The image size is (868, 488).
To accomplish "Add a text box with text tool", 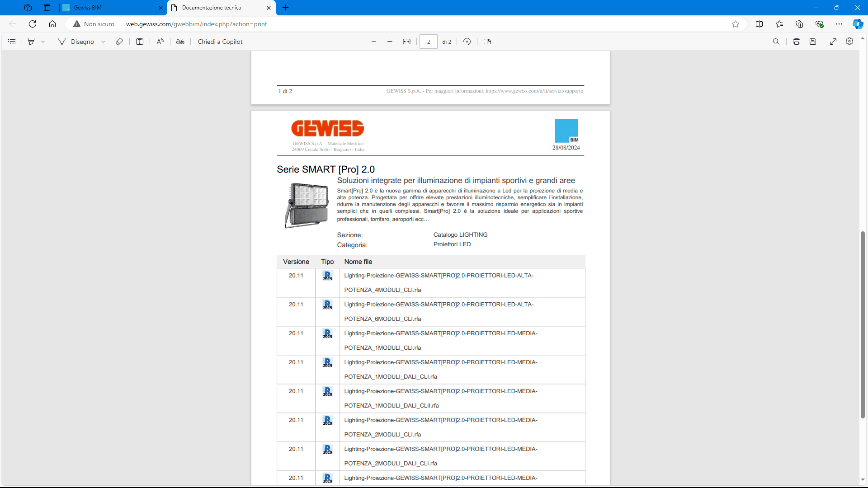I will pos(140,42).
